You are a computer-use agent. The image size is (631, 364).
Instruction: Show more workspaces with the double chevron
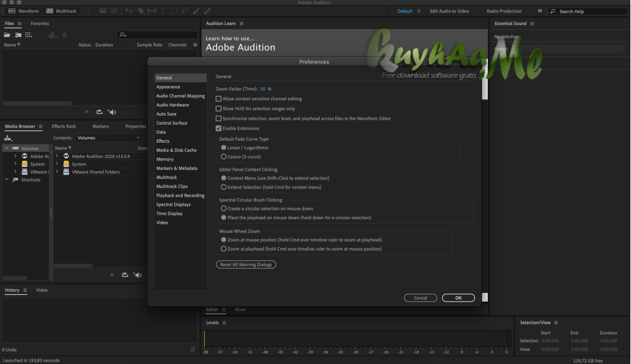(540, 11)
